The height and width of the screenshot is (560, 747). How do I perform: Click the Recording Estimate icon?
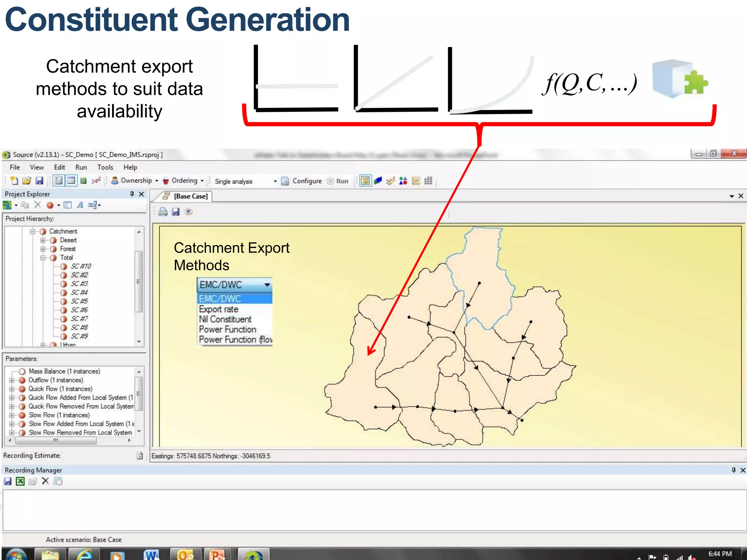point(140,456)
